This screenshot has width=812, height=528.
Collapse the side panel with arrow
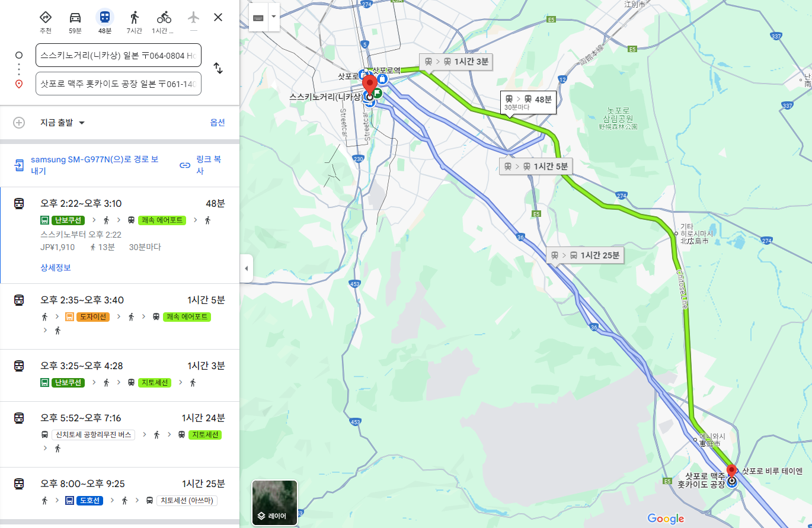point(247,268)
